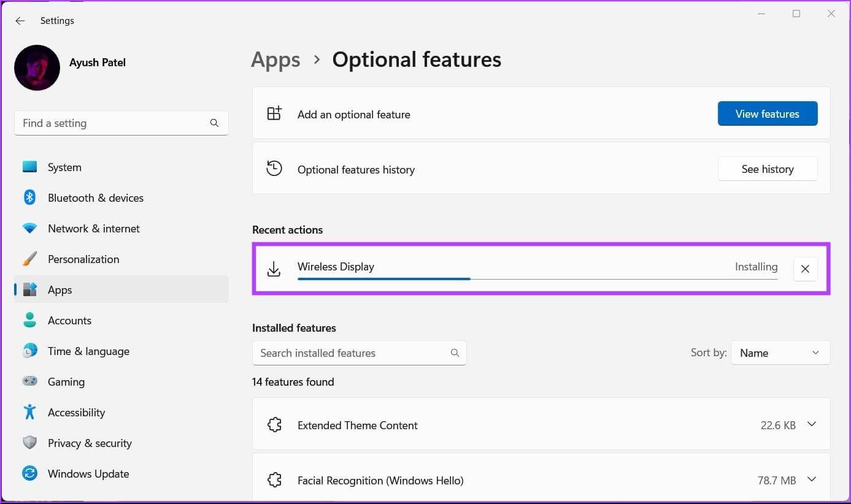Click the Wireless Display download icon

[x=274, y=269]
